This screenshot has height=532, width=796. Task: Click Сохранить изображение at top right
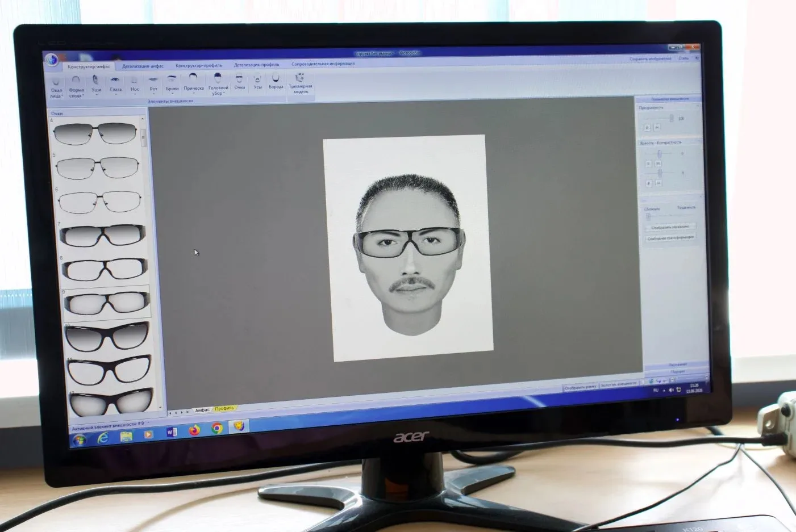pos(651,59)
